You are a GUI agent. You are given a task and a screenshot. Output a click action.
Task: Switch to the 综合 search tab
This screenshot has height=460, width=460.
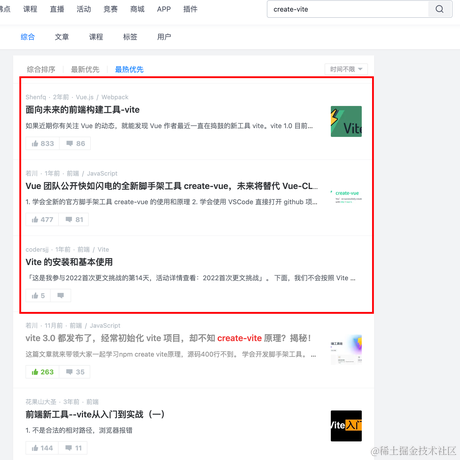28,37
